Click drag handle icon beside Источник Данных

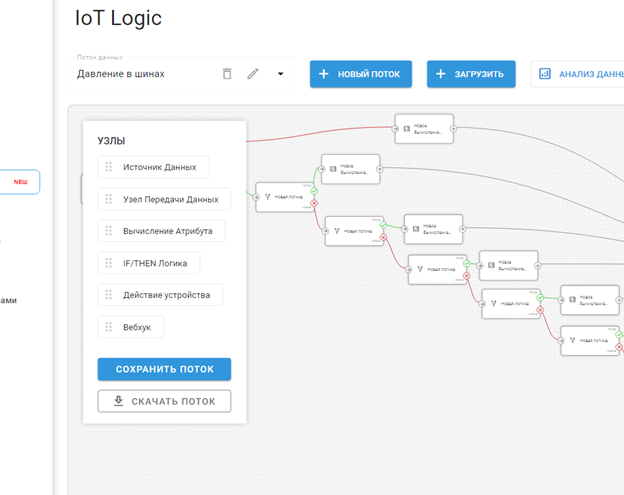click(109, 167)
